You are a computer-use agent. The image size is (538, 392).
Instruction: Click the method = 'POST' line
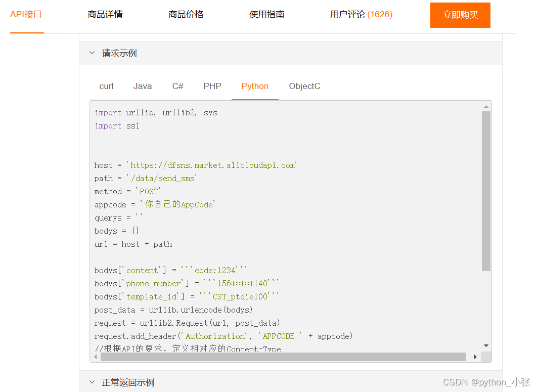point(127,192)
